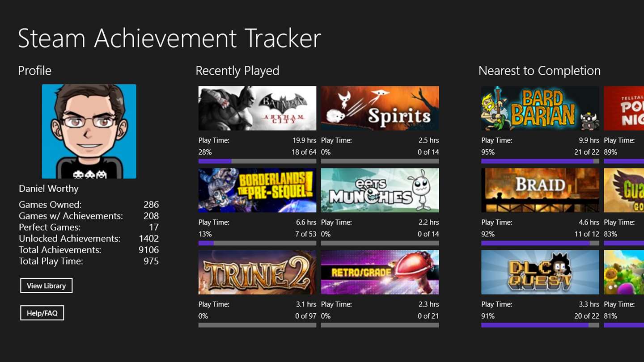Open the View Library button
The width and height of the screenshot is (644, 362).
[46, 286]
